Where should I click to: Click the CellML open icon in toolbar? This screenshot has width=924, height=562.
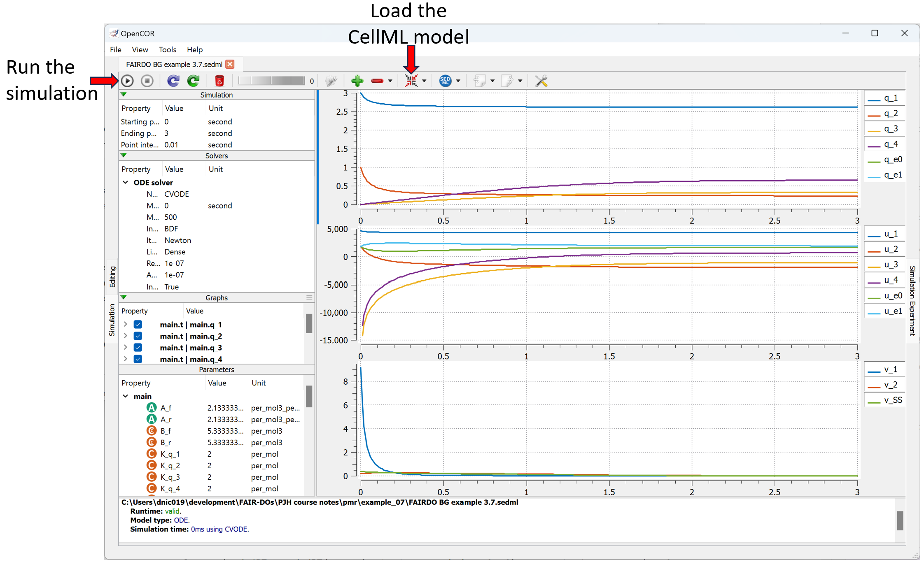click(x=411, y=81)
